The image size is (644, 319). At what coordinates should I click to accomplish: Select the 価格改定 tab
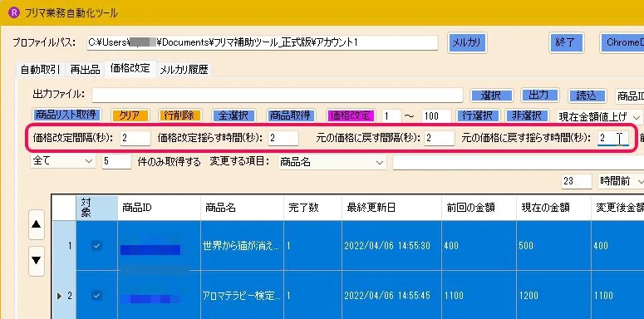point(130,69)
